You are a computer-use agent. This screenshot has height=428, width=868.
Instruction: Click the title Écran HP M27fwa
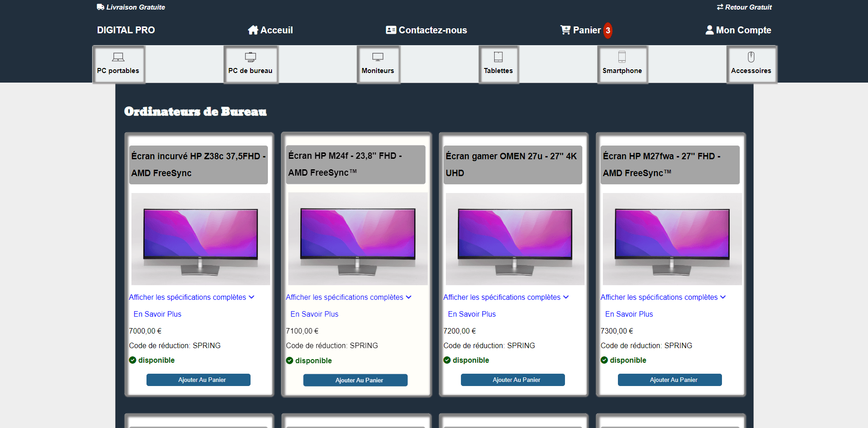point(670,165)
